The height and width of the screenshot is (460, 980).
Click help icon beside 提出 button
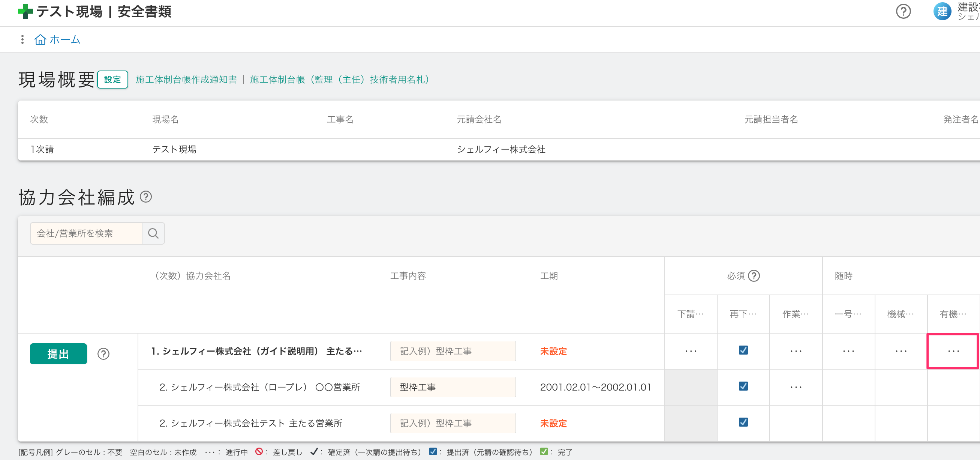(x=103, y=354)
